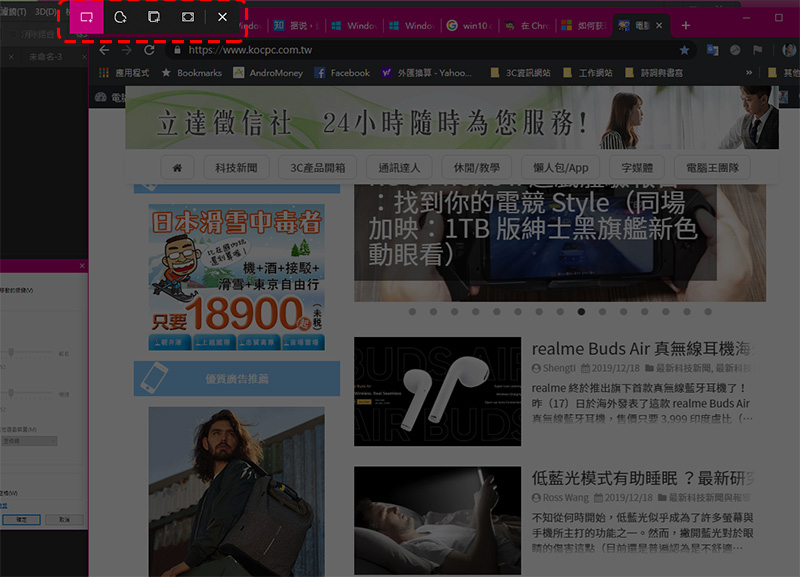Bookmark this page with the star icon
This screenshot has width=800, height=577.
pyautogui.click(x=684, y=49)
